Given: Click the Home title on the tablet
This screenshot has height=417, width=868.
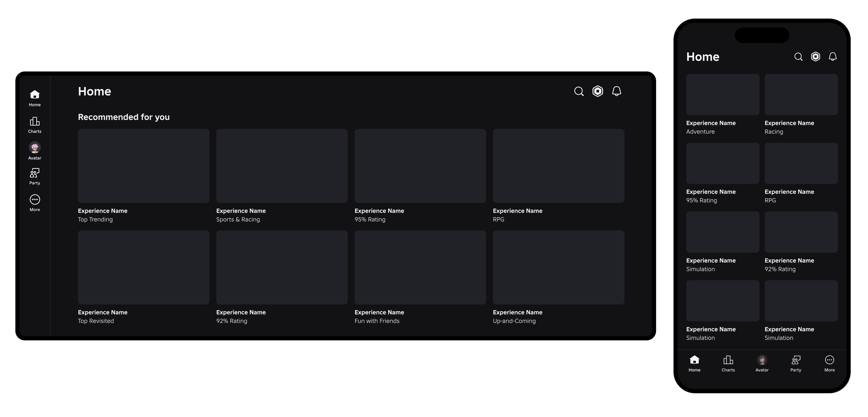Looking at the screenshot, I should click(95, 91).
